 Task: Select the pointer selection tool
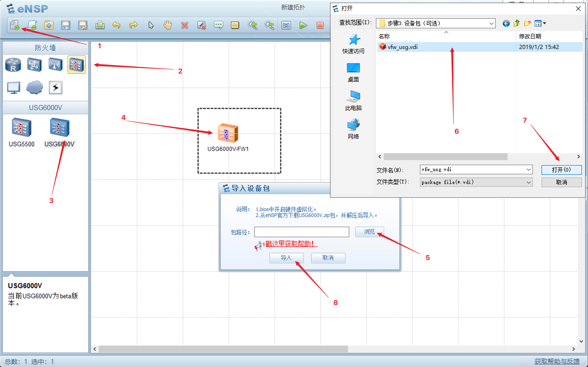tap(151, 25)
